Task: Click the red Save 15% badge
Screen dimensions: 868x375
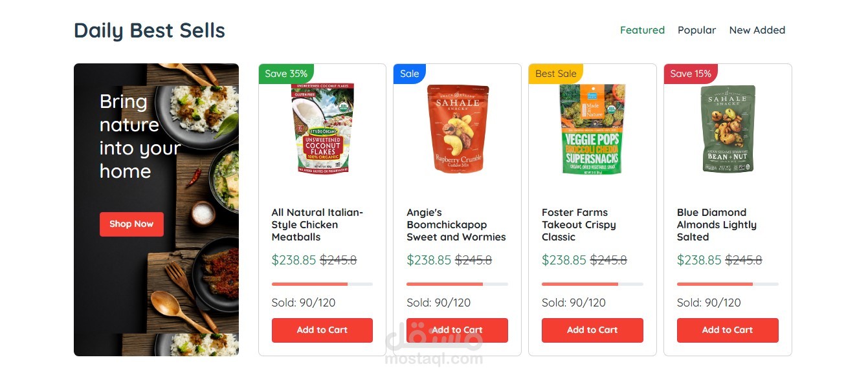Action: [691, 74]
